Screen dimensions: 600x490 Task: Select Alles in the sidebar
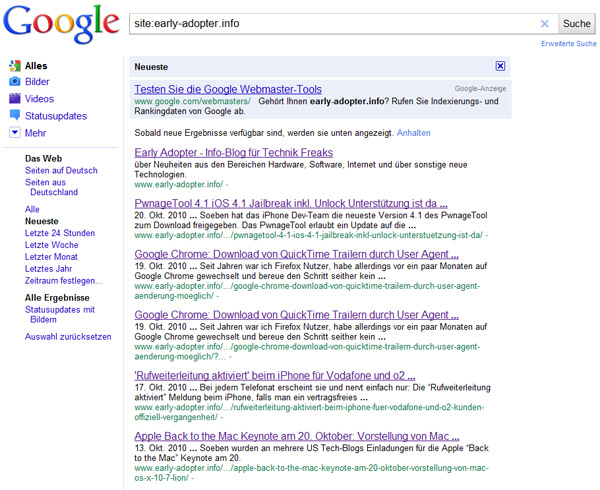(36, 66)
